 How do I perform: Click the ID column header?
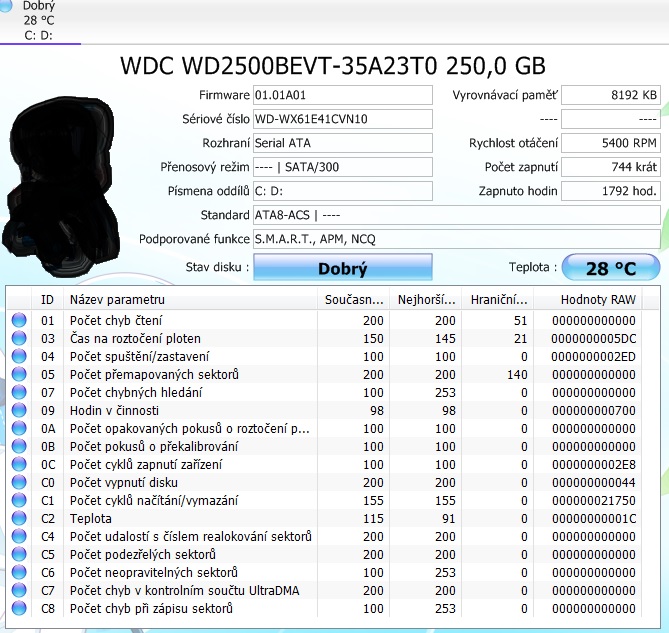[47, 299]
